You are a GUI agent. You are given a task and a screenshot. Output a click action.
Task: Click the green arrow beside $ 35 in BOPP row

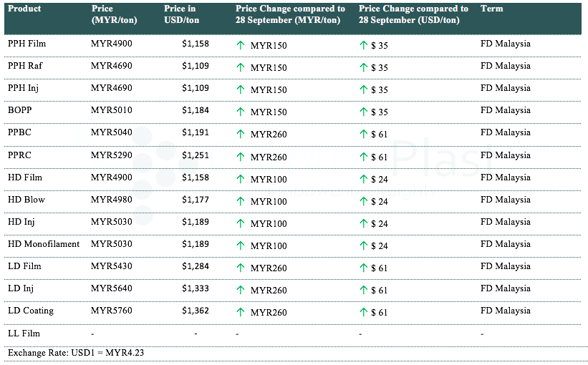[x=363, y=112]
